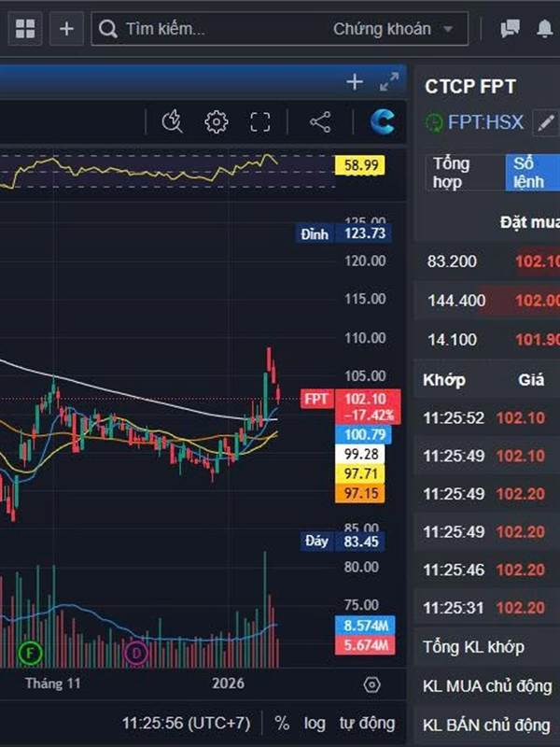560x747 pixels.
Task: Click the Đáy 83.45 price label
Action: (x=342, y=542)
